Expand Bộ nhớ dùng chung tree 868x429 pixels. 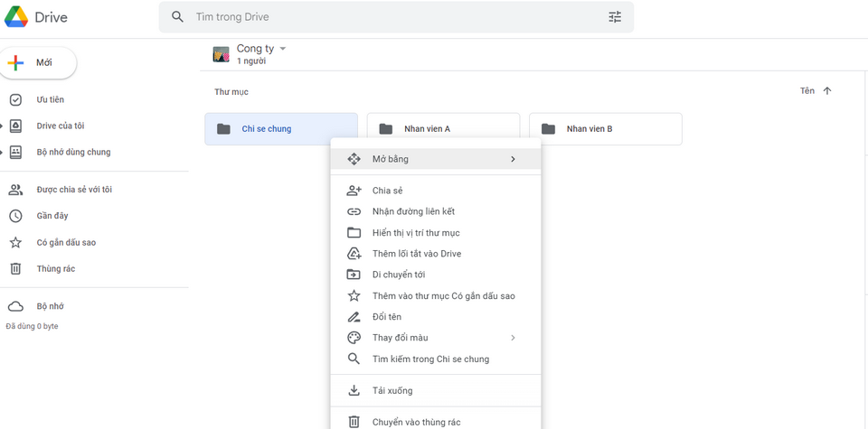pos(3,153)
